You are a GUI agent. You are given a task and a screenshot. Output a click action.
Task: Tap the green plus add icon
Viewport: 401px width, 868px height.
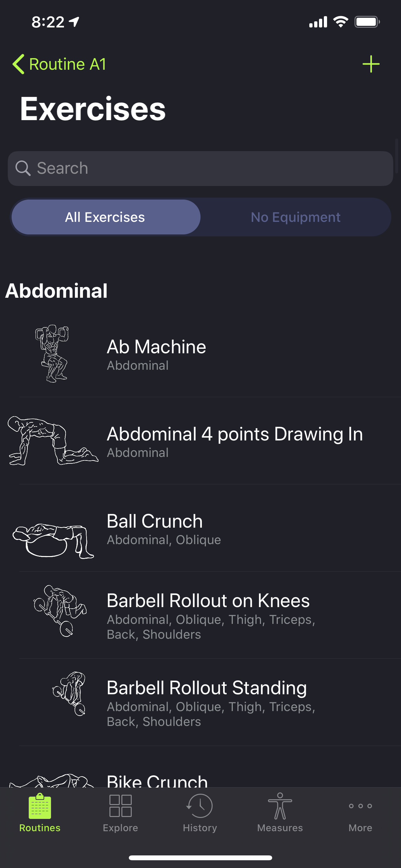pos(371,64)
